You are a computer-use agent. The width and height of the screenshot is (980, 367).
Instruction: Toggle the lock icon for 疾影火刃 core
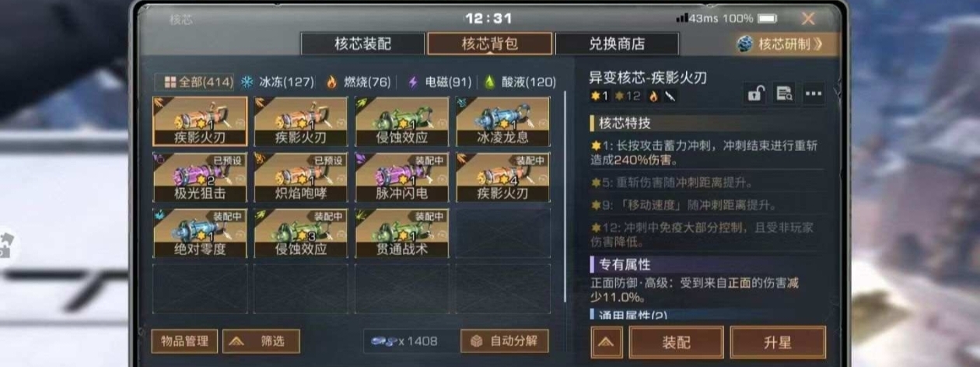[755, 94]
